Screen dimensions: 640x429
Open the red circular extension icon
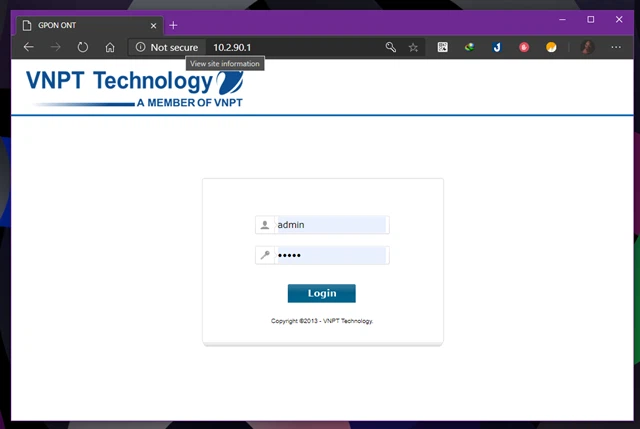(x=524, y=47)
